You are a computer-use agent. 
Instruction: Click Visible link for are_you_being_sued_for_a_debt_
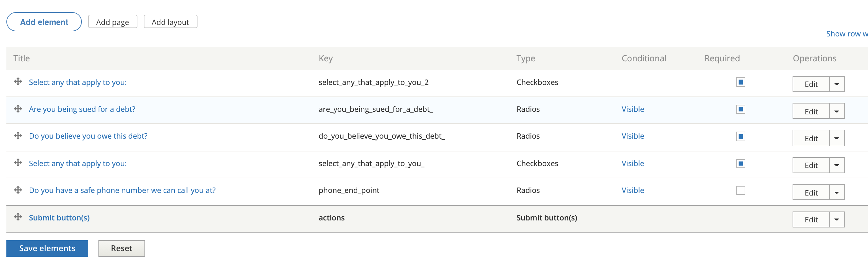point(633,109)
